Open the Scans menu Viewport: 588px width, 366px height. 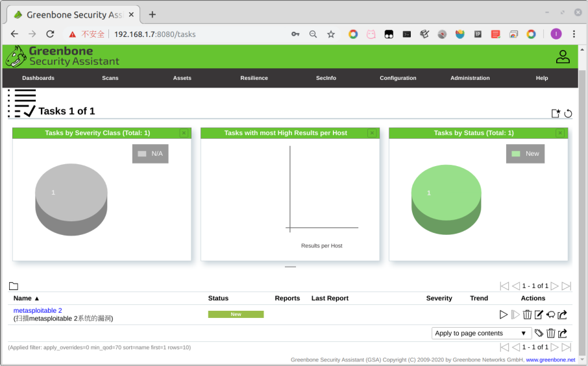[110, 78]
